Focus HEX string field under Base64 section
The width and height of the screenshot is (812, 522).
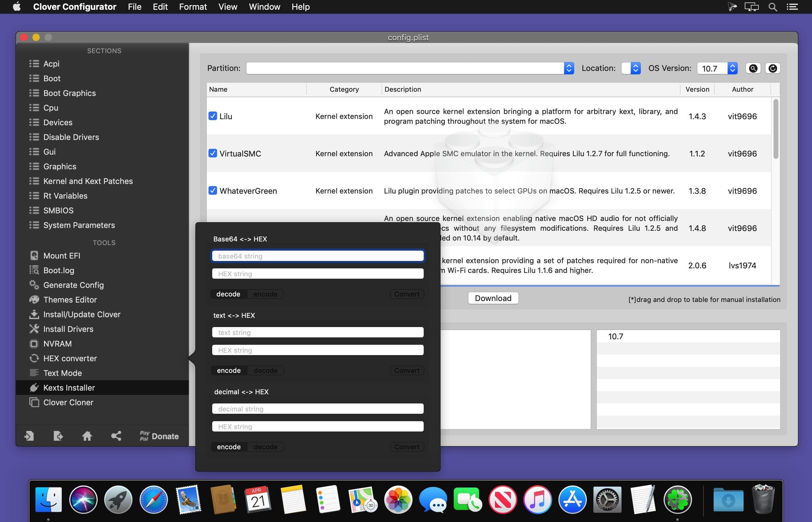pyautogui.click(x=318, y=274)
